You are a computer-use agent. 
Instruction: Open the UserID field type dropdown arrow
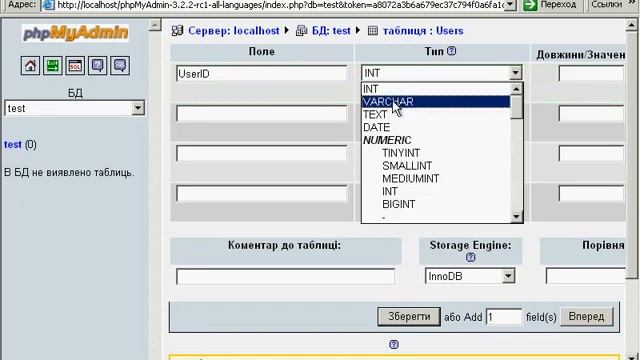(x=516, y=73)
